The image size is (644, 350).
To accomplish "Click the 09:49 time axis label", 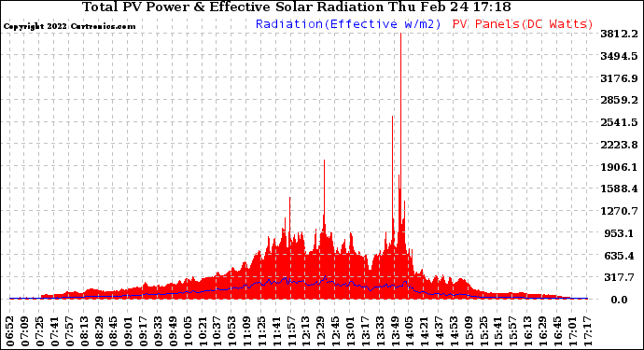I will coord(173,331).
